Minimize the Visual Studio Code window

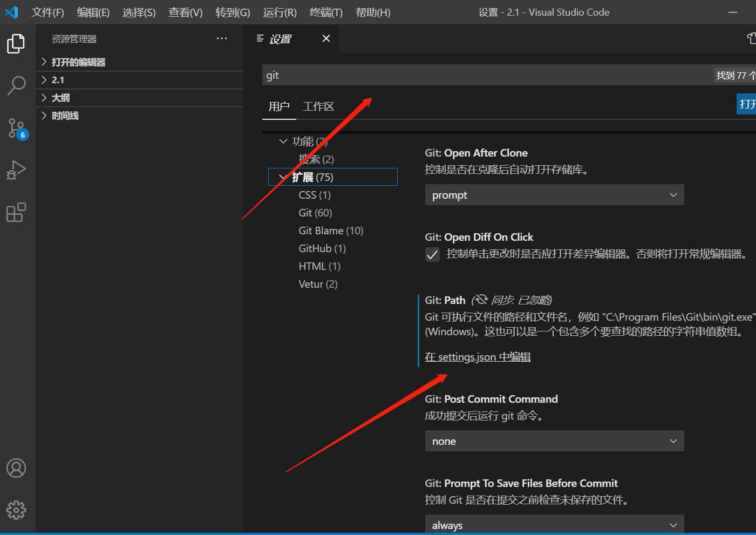[733, 12]
